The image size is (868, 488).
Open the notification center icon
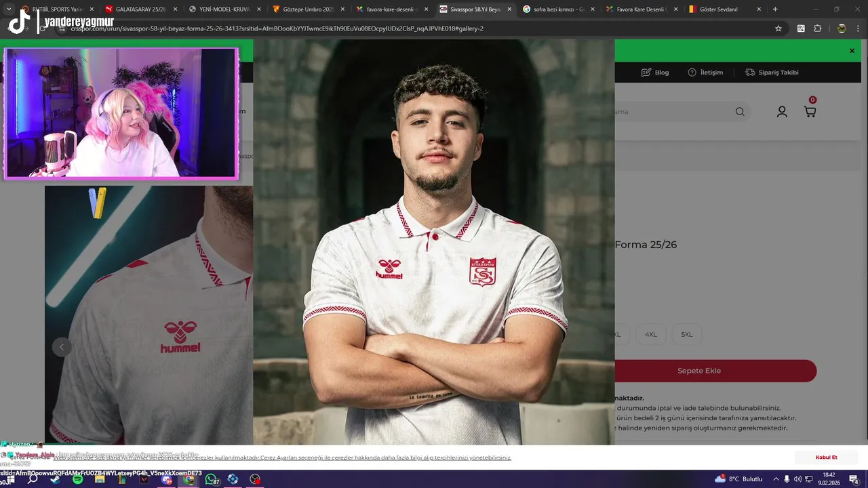coord(853,479)
